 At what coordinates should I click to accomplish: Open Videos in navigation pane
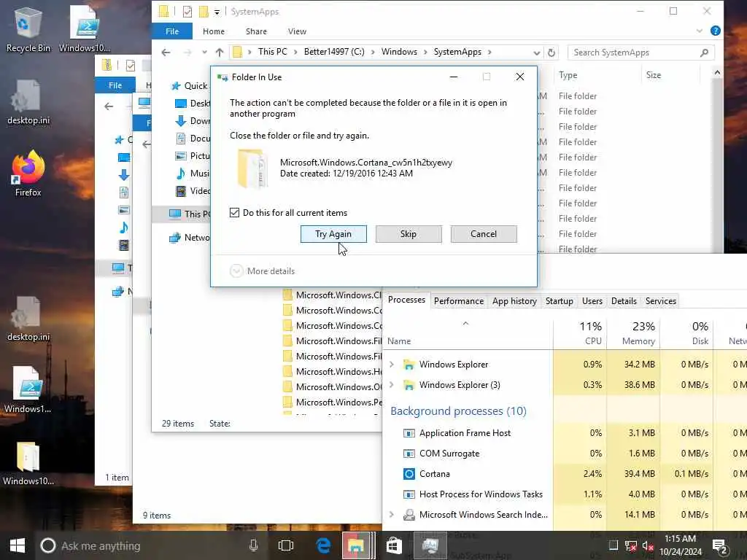(x=193, y=191)
